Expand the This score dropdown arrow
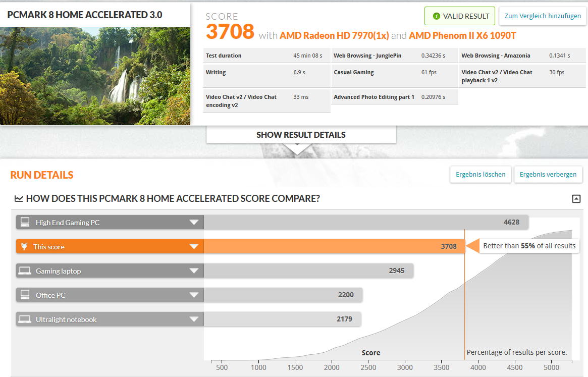Viewport: 588px width, 377px height. [194, 246]
